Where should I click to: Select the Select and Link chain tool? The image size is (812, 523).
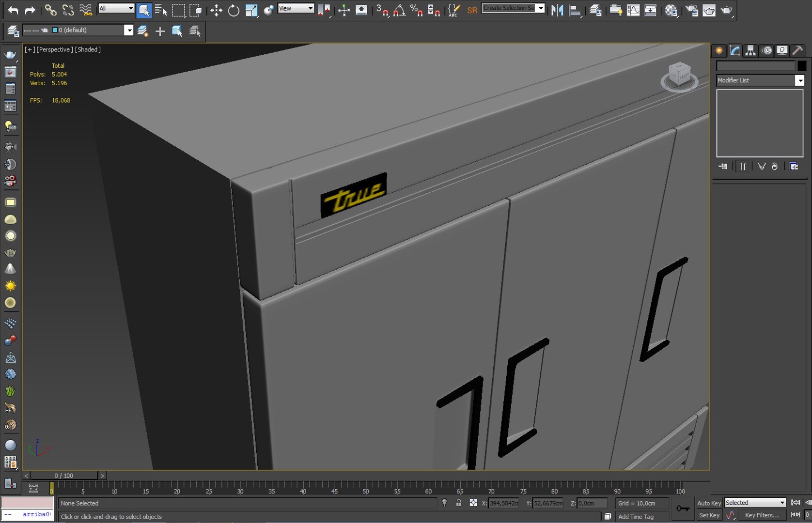tap(50, 10)
